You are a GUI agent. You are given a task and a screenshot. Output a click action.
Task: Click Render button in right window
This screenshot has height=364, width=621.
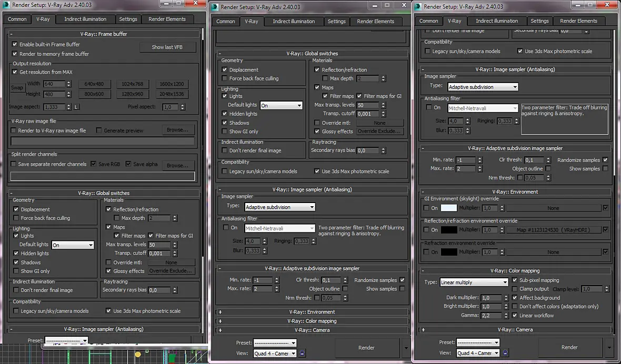tap(569, 347)
